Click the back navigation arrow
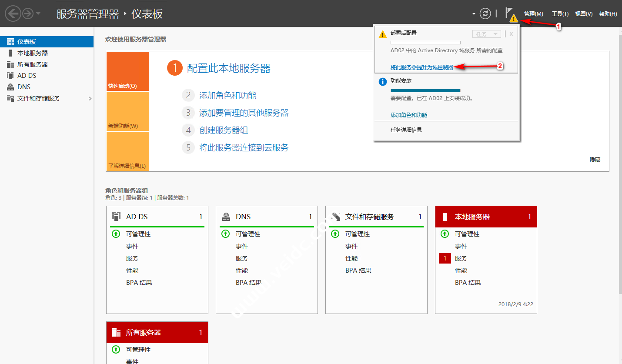The height and width of the screenshot is (364, 622). (13, 14)
